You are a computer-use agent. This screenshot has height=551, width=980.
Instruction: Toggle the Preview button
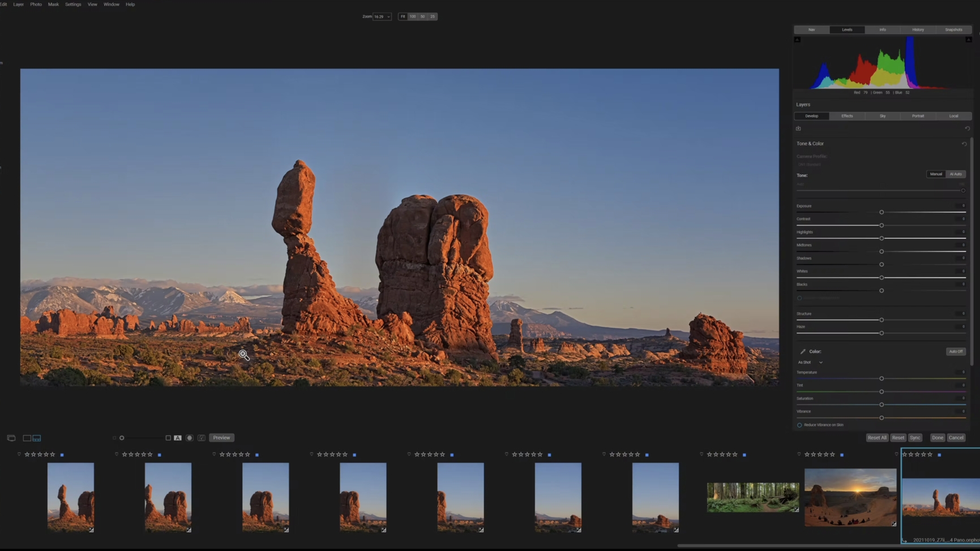pyautogui.click(x=221, y=438)
